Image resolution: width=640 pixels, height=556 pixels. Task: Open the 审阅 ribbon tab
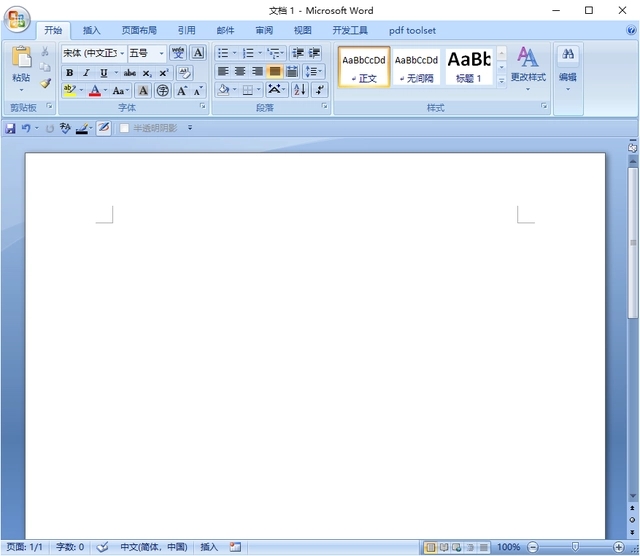pos(264,31)
